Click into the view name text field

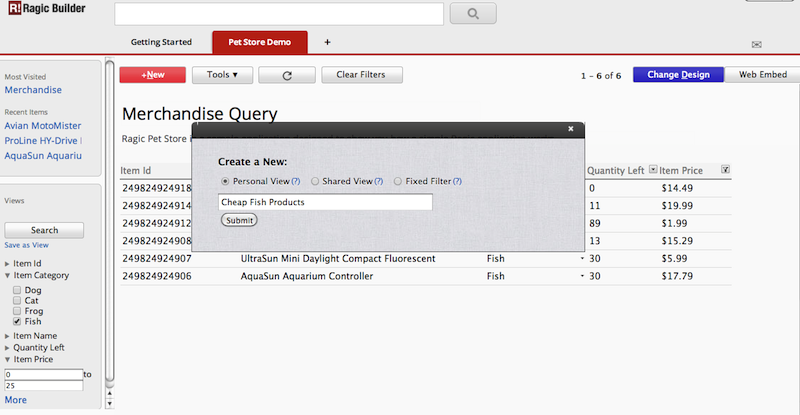point(325,202)
